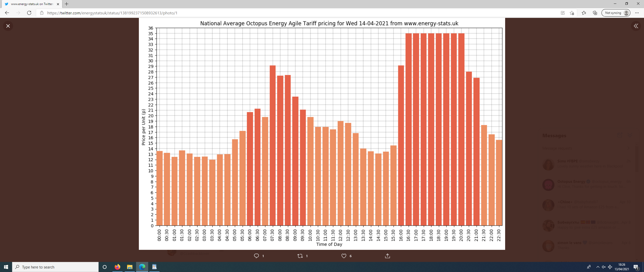Open Favorites list icon
Image resolution: width=644 pixels, height=272 pixels.
pyautogui.click(x=584, y=13)
